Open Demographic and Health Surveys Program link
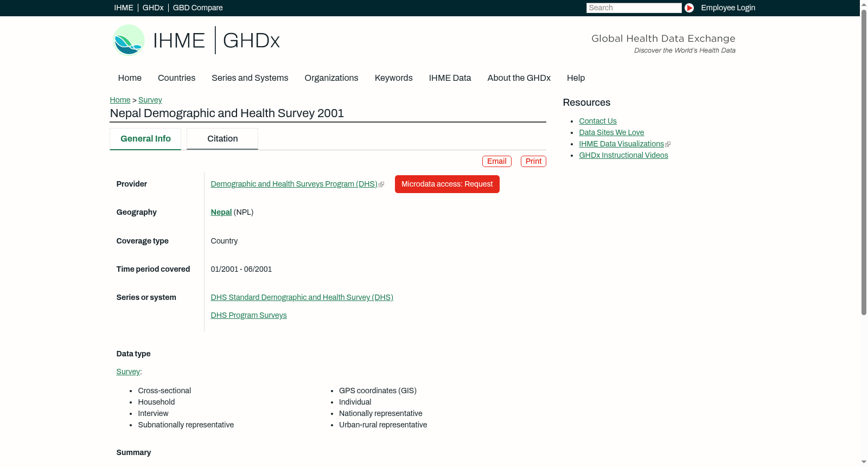The height and width of the screenshot is (467, 868). click(x=294, y=184)
